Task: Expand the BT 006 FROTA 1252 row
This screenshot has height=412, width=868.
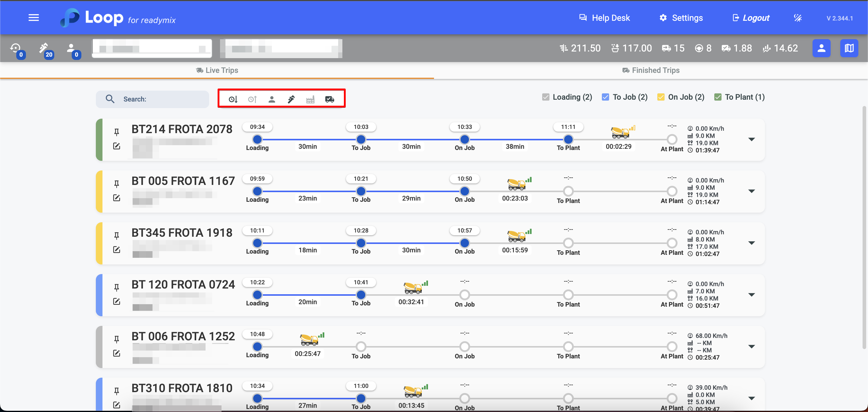Action: [x=751, y=346]
